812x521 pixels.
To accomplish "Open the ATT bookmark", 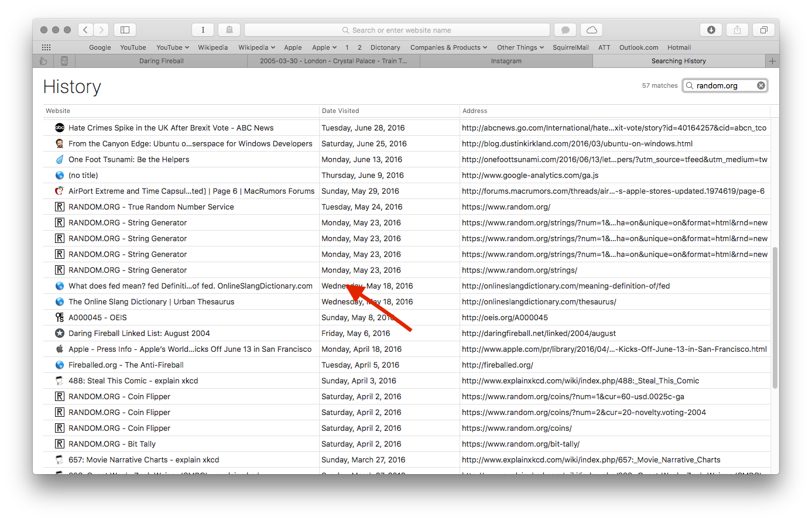I will tap(604, 47).
